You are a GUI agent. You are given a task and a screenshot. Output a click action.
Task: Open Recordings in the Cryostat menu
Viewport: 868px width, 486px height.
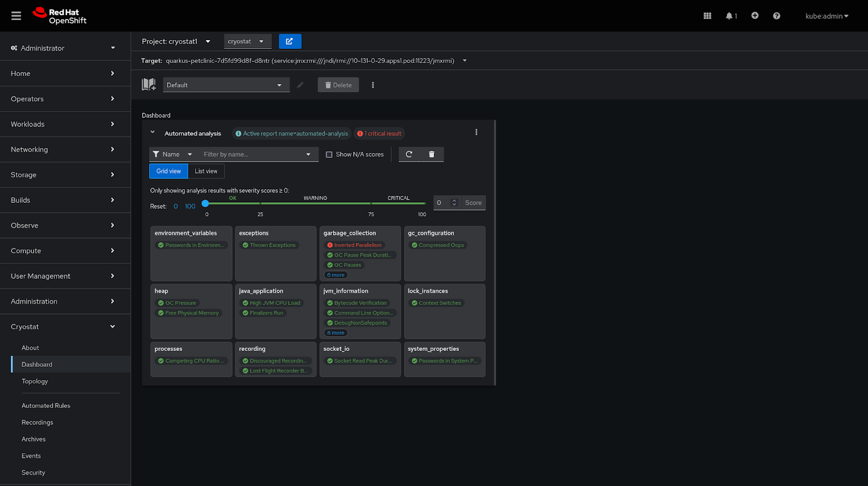point(37,423)
